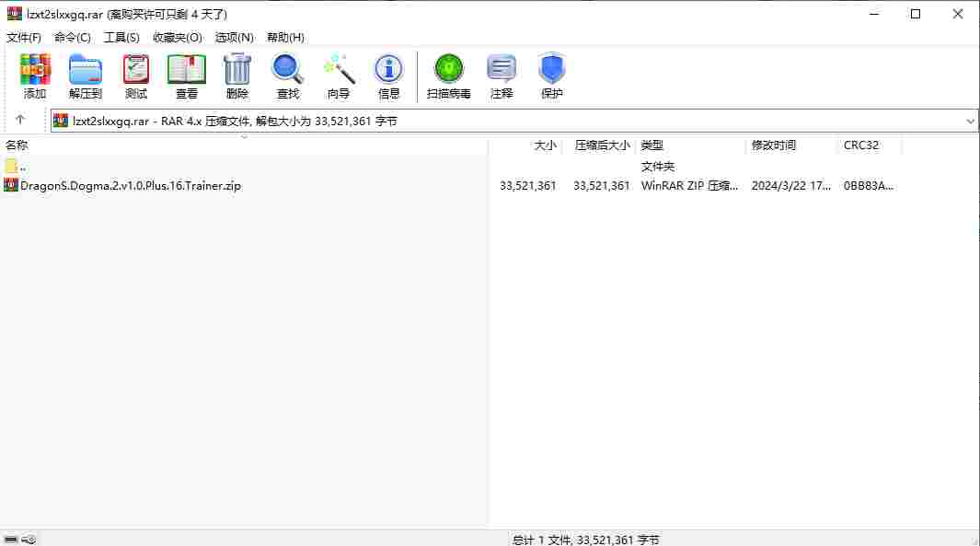Minimize the WinRAR window
The image size is (980, 546).
[x=874, y=14]
